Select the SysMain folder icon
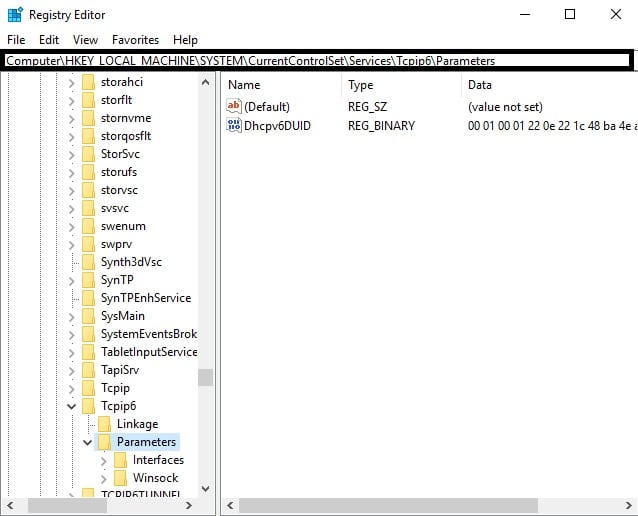Image resolution: width=638 pixels, height=516 pixels. (88, 316)
